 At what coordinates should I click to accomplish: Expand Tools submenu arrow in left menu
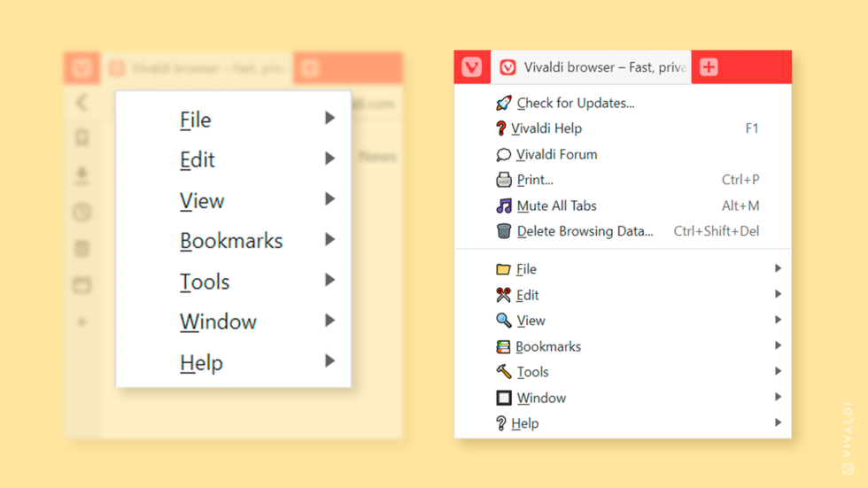pyautogui.click(x=329, y=280)
